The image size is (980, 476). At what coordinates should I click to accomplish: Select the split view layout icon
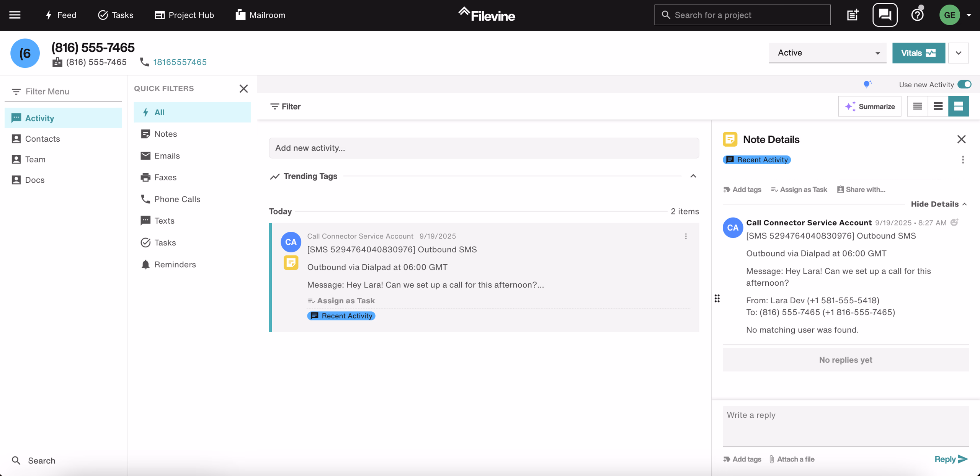click(959, 106)
